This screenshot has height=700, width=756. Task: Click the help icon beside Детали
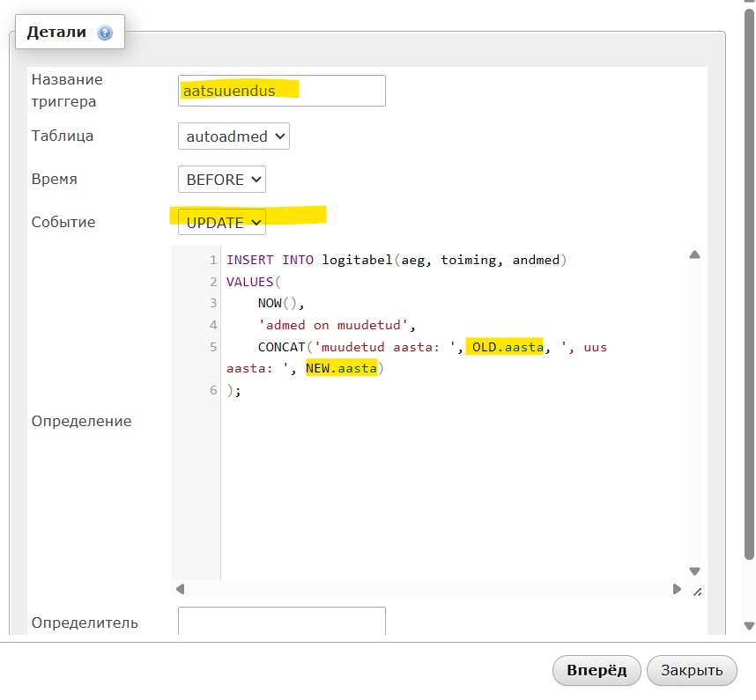click(x=105, y=33)
